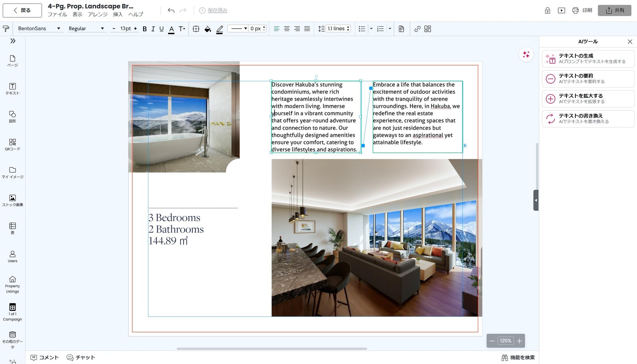Click the lock document icon
The image size is (637, 364).
point(547,10)
